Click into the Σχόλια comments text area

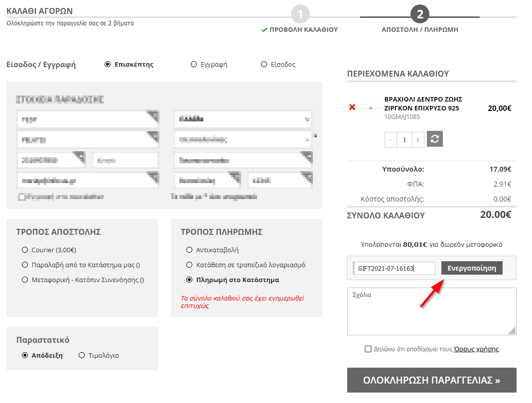[x=431, y=311]
